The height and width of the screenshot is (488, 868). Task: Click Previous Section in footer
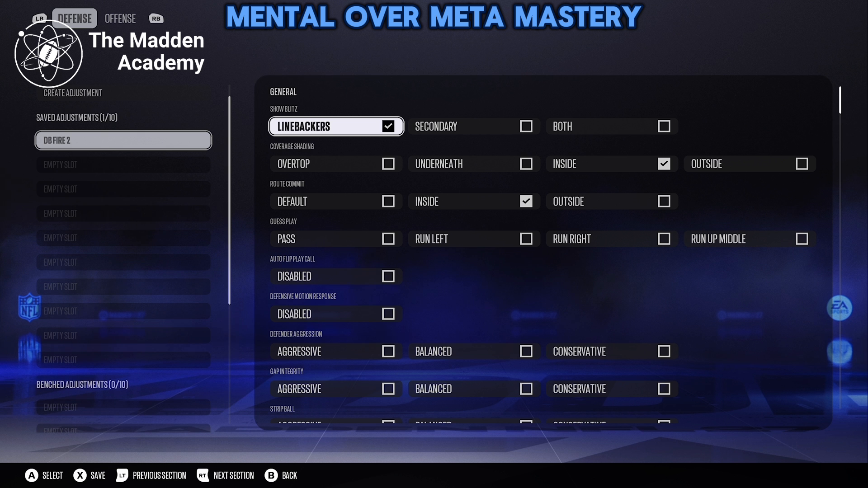pos(159,475)
